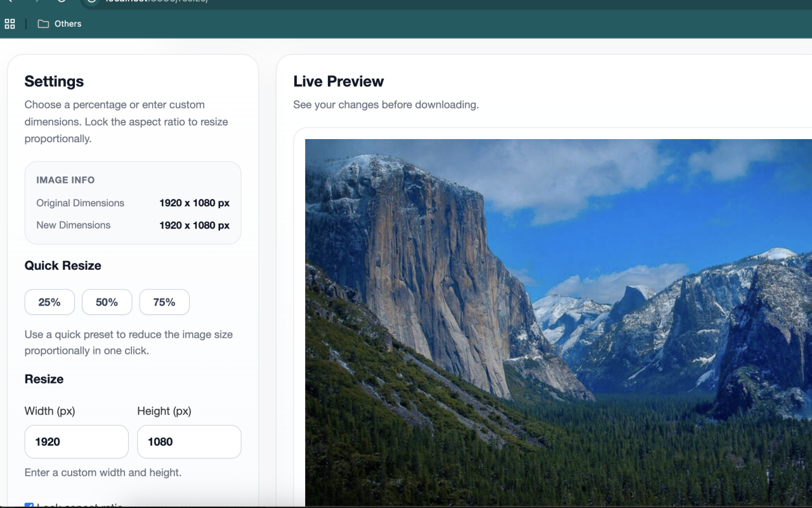Click the browser forward arrow
The image size is (812, 508).
[36, 1]
